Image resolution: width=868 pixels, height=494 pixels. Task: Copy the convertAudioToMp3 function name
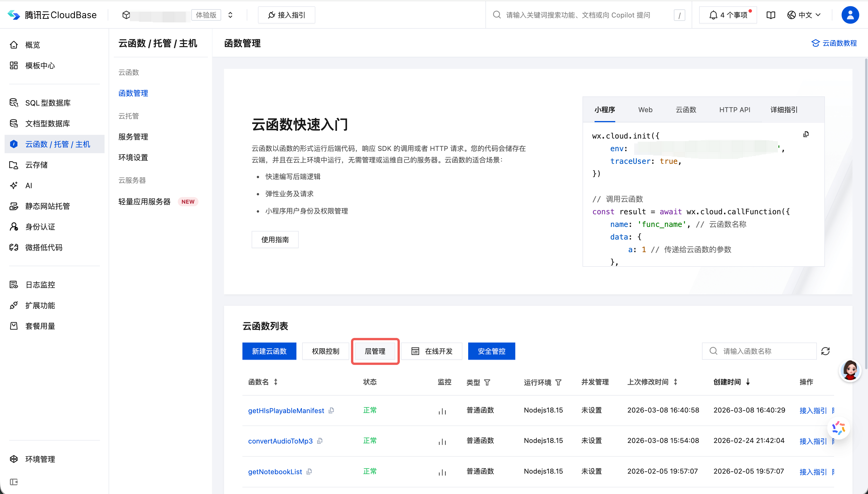(x=320, y=441)
